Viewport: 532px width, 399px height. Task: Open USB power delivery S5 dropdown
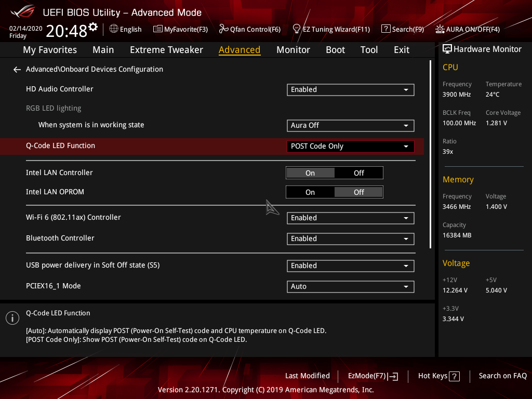click(351, 265)
